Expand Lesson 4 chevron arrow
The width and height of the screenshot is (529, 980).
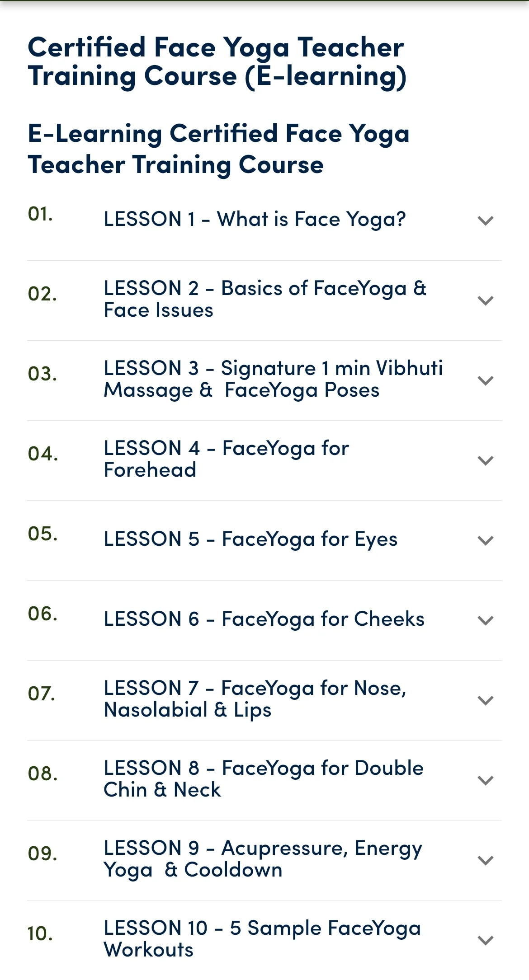point(485,460)
